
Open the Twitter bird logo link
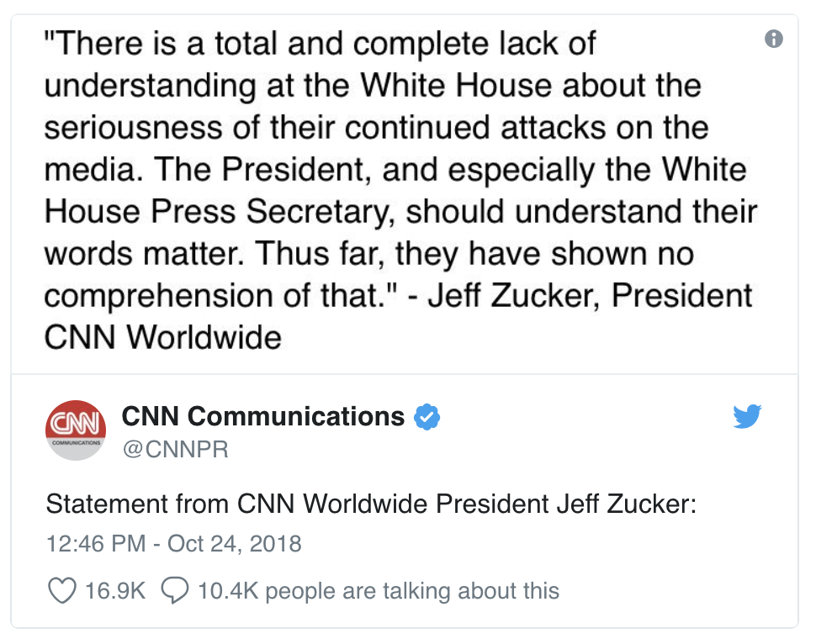coord(747,416)
